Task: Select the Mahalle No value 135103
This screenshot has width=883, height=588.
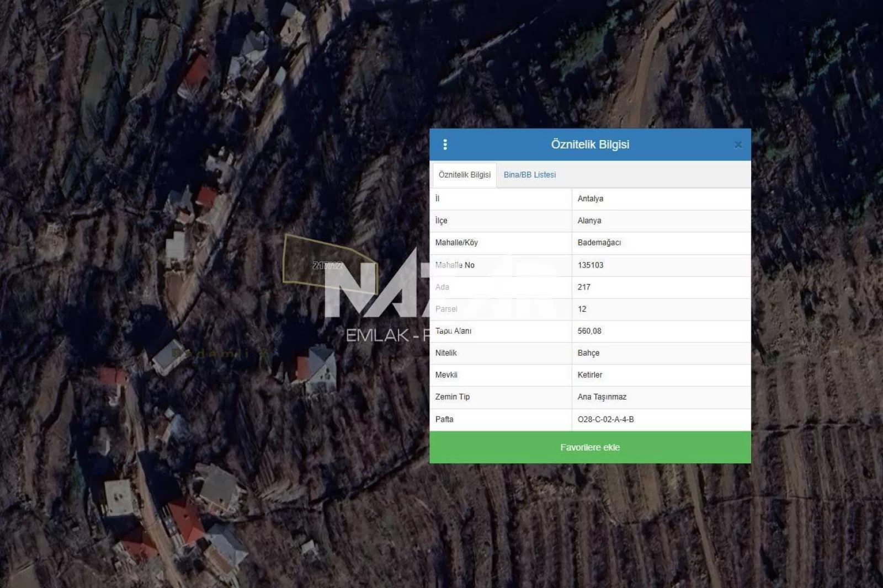Action: point(590,265)
